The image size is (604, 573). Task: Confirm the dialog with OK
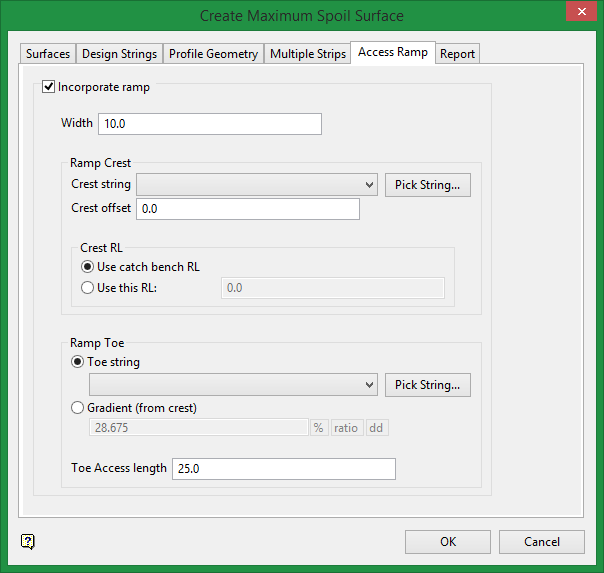point(447,541)
